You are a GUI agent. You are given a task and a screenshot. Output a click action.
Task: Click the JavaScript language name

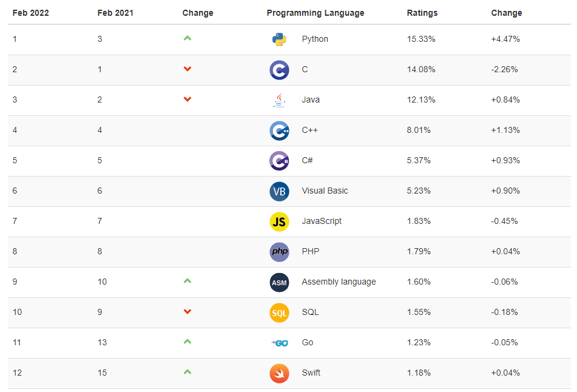[322, 221]
